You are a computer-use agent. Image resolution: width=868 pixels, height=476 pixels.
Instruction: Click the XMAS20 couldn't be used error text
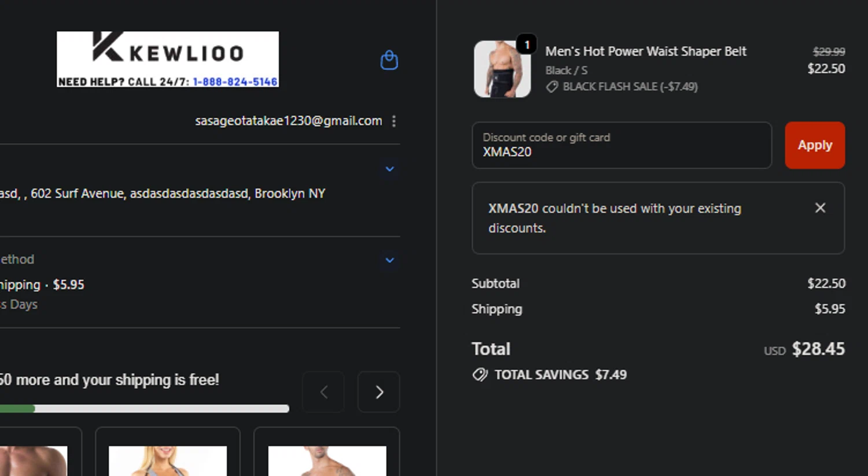615,218
